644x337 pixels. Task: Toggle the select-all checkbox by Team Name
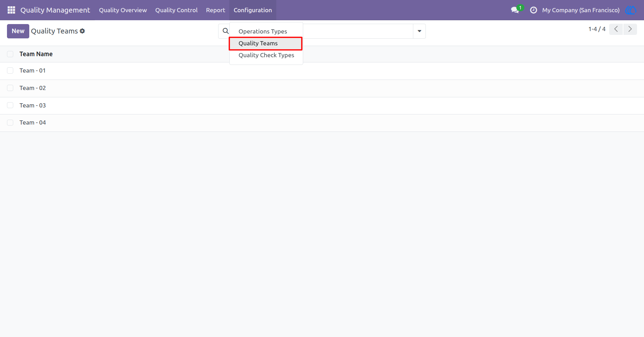tap(10, 54)
